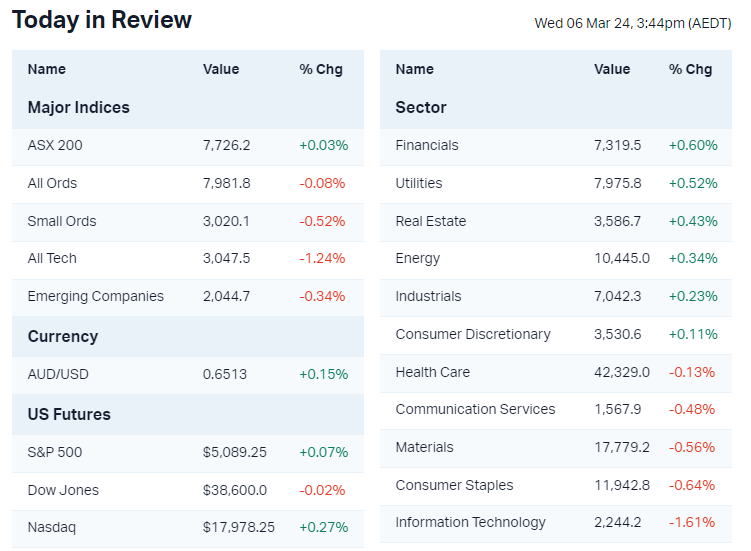Select the All Ords index
751x551 pixels.
coord(52,183)
